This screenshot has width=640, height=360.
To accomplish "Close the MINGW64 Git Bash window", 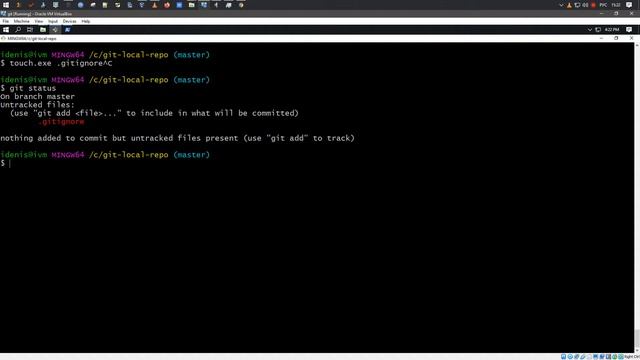I will click(631, 38).
